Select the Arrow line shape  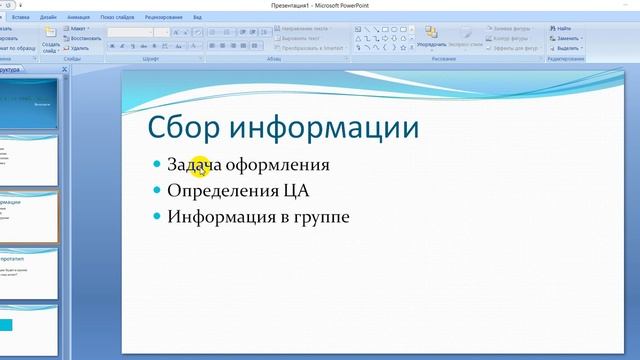click(376, 29)
